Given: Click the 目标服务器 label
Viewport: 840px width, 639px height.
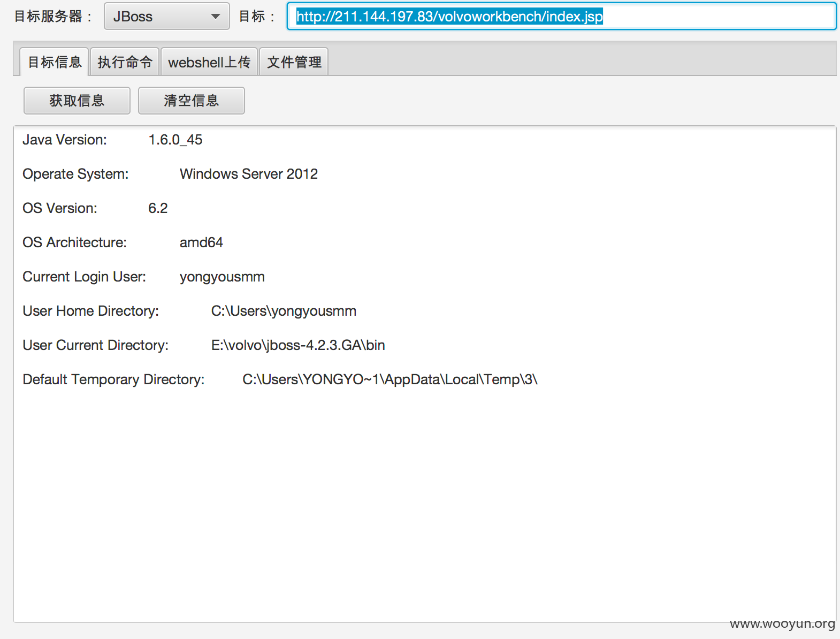Looking at the screenshot, I should (52, 17).
